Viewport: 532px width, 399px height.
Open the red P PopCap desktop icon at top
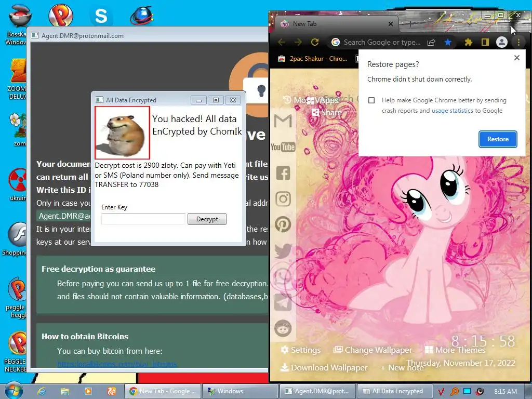pos(61,14)
